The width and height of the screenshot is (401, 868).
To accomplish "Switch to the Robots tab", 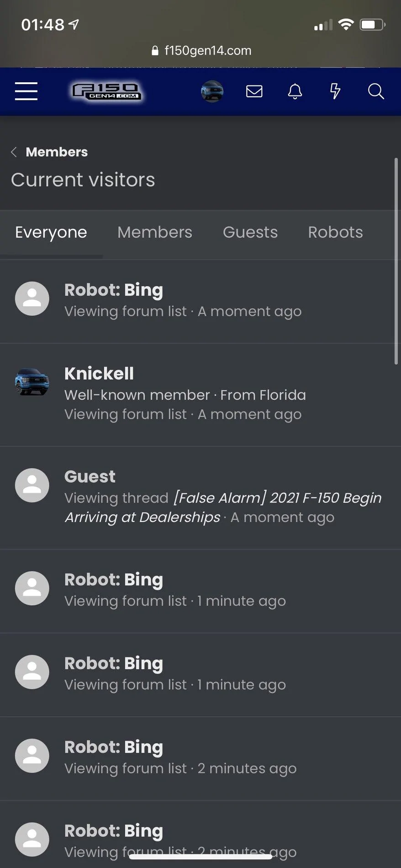I will coord(335,233).
